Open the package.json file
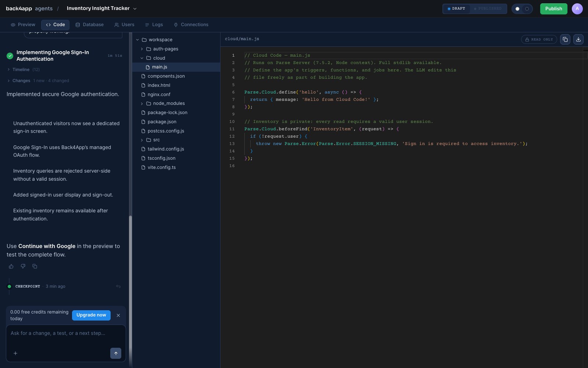Image resolution: width=588 pixels, height=368 pixels. [176, 122]
